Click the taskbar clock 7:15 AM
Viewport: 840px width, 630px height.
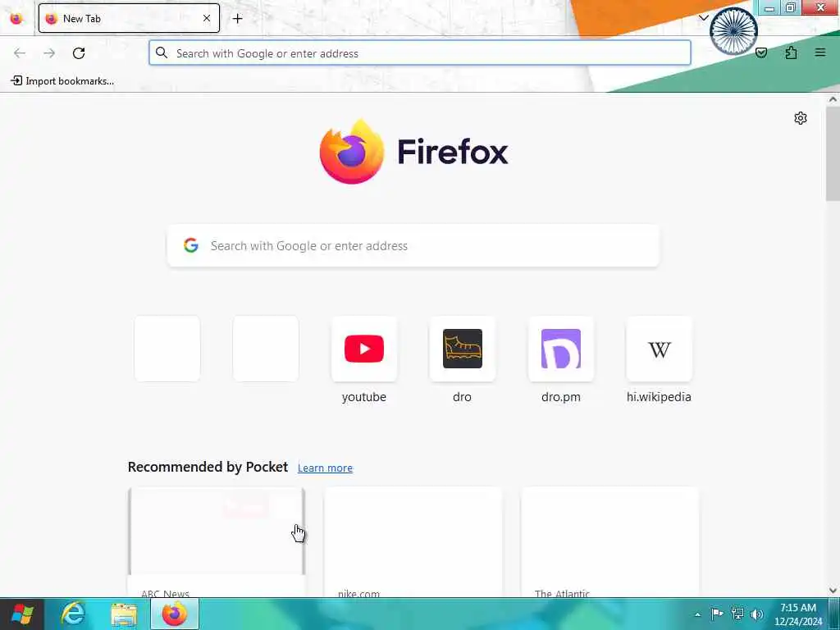[798, 614]
